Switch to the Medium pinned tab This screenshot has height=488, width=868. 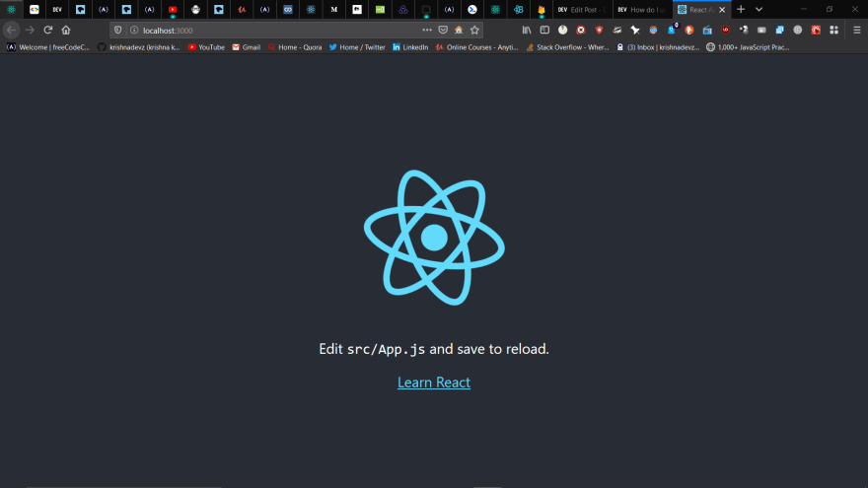333,10
